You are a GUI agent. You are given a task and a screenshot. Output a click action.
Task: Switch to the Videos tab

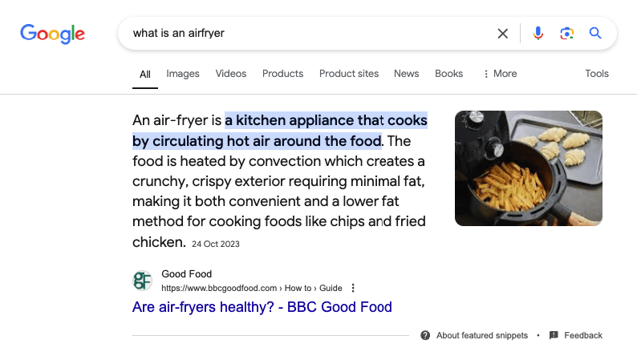click(231, 74)
